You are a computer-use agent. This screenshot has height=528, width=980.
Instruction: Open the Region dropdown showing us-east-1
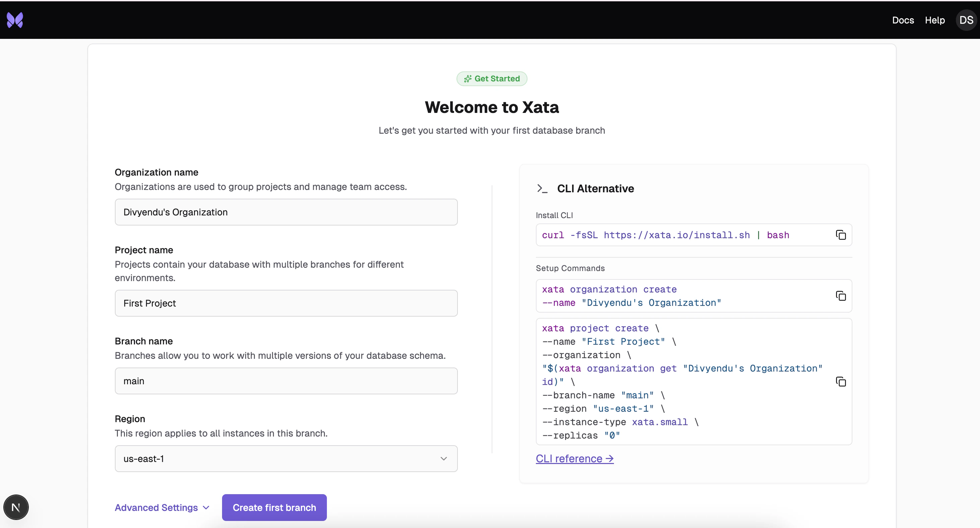(x=286, y=458)
